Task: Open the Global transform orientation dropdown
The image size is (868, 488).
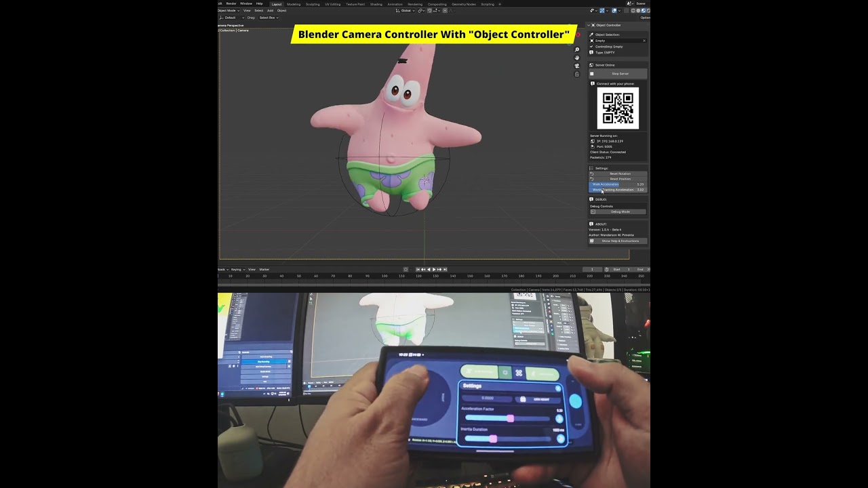Action: [x=405, y=11]
